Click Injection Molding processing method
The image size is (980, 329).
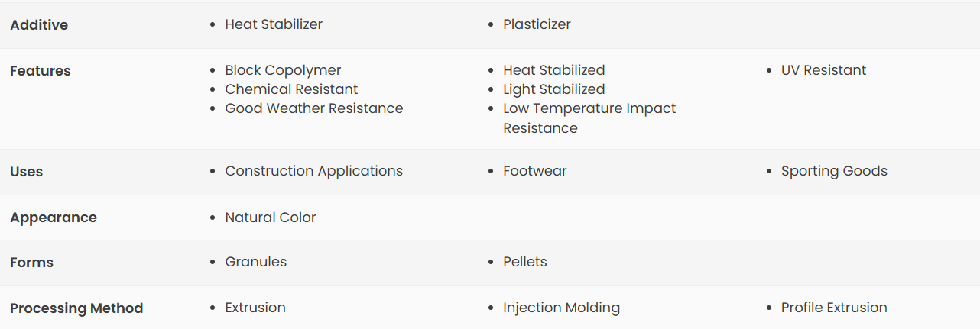click(x=561, y=308)
